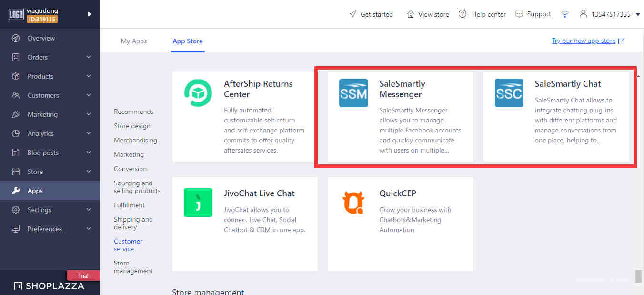Expand the Blog posts menu chevron

89,153
